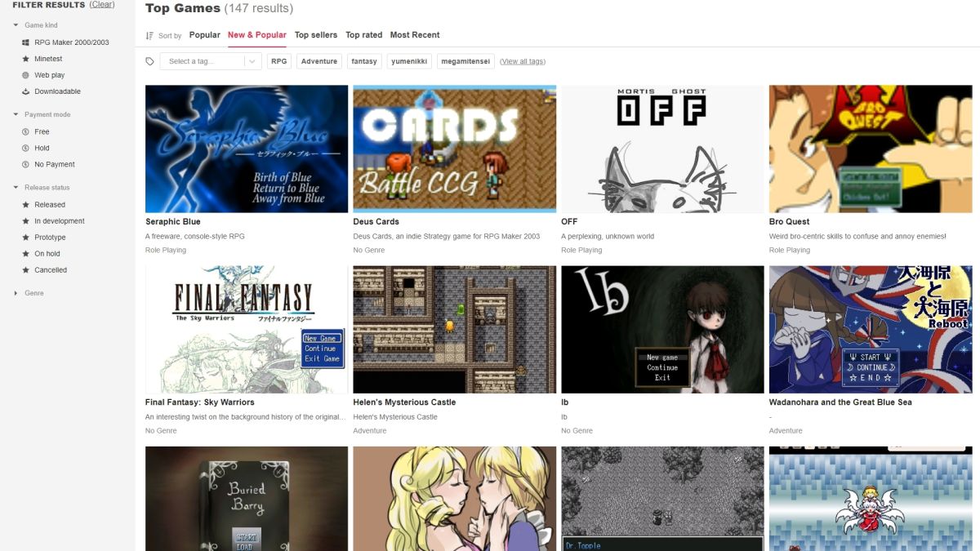The image size is (980, 551).
Task: Toggle the RPG tag filter
Action: coord(279,61)
